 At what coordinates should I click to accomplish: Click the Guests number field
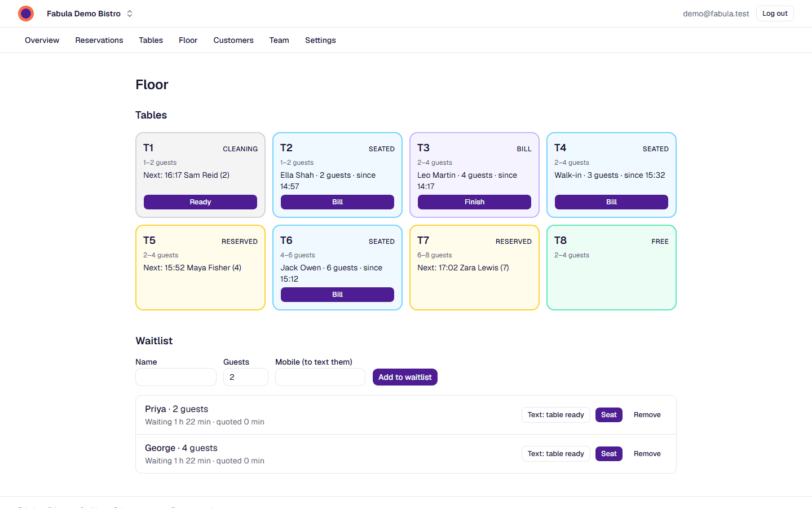coord(246,377)
